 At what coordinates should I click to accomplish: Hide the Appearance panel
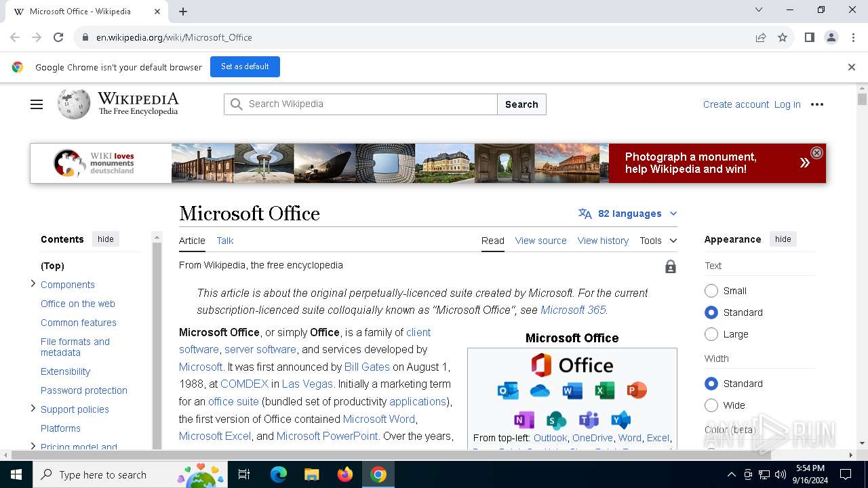coord(783,239)
